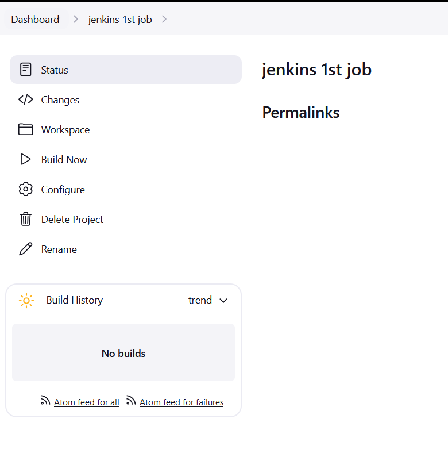The height and width of the screenshot is (476, 448).
Task: Open the Atom feed for failures link
Action: [181, 402]
